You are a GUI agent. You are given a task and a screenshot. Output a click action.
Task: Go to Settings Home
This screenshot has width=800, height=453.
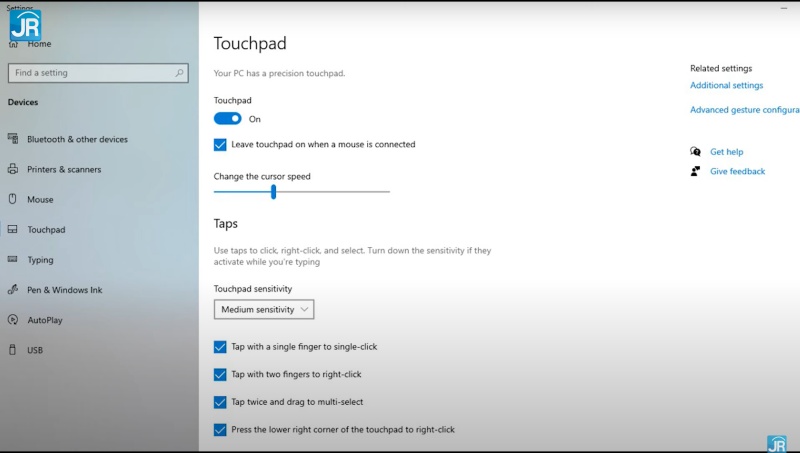pyautogui.click(x=39, y=44)
